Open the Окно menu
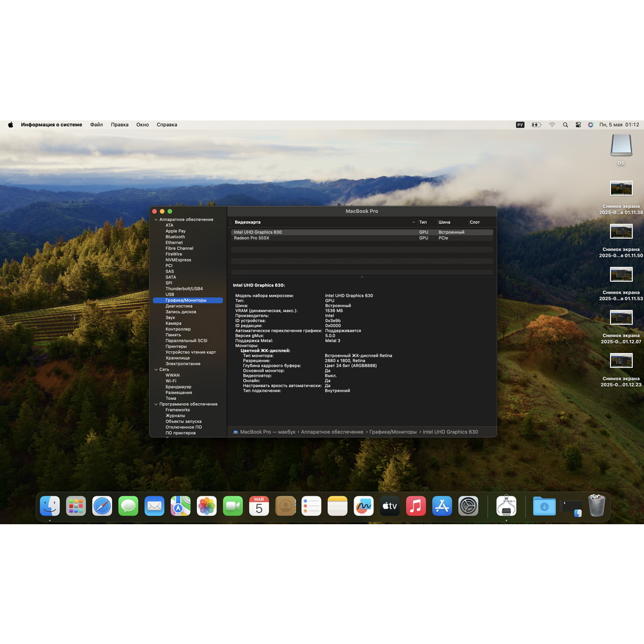The image size is (644, 644). (142, 125)
